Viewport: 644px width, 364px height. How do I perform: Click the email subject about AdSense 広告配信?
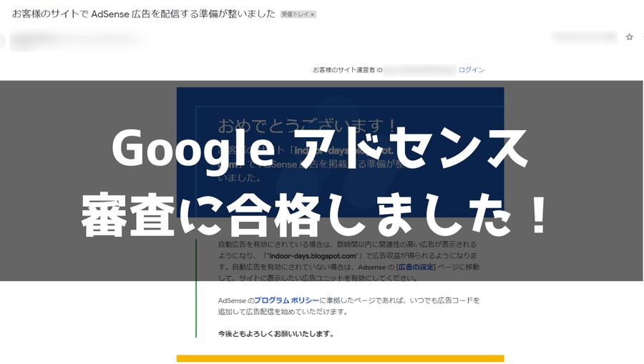click(143, 14)
